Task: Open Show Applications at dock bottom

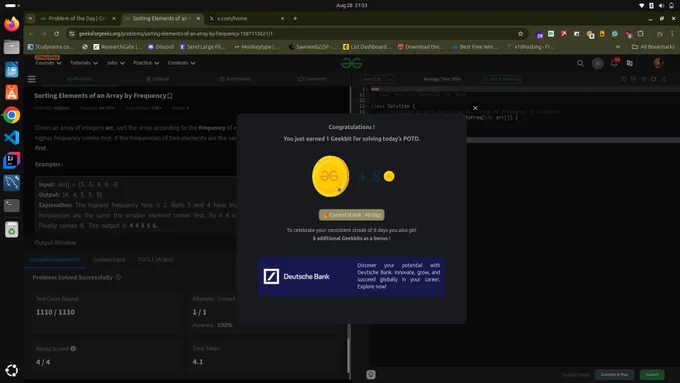Action: 12,370
